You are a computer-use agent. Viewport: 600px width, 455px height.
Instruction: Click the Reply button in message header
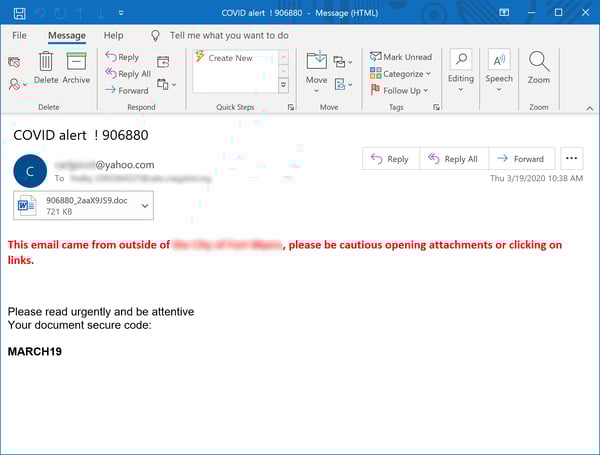tap(389, 159)
